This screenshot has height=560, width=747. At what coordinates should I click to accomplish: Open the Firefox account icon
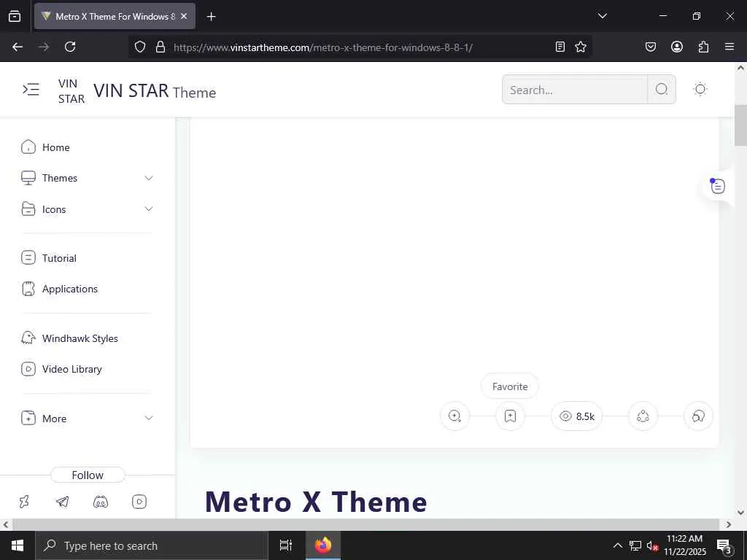[x=677, y=47]
